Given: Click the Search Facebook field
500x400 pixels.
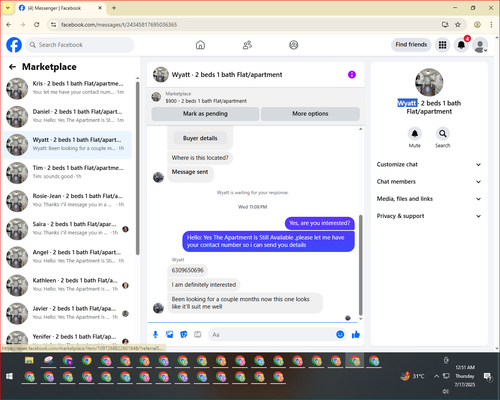Looking at the screenshot, I should tap(80, 45).
